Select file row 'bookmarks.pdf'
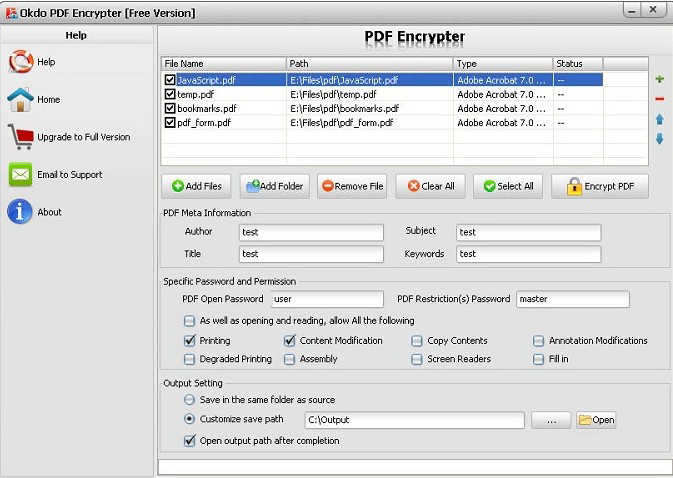The image size is (673, 478). tap(382, 108)
